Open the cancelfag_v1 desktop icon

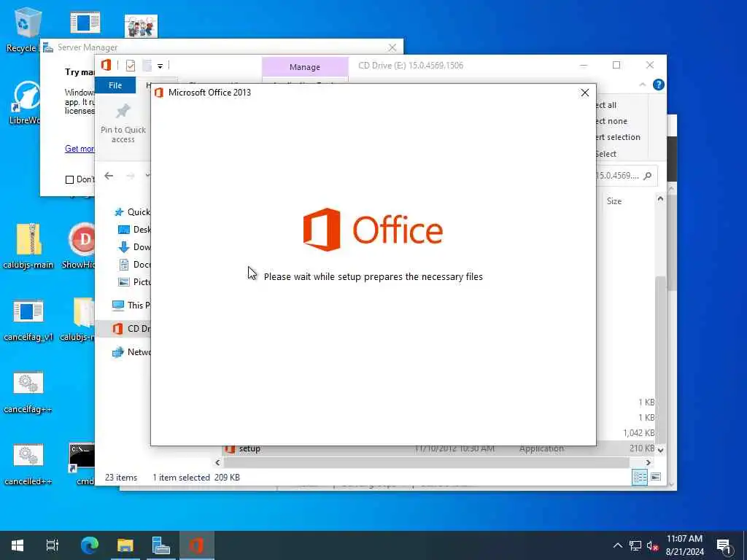pyautogui.click(x=28, y=321)
